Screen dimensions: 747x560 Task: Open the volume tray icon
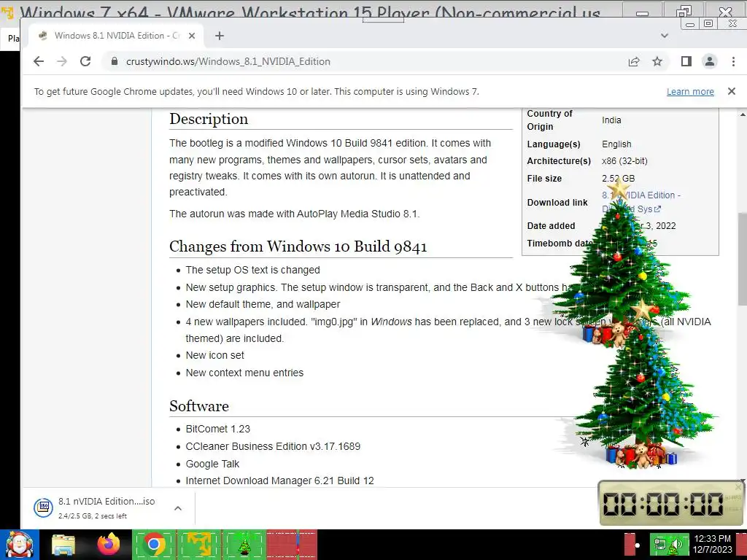[678, 544]
